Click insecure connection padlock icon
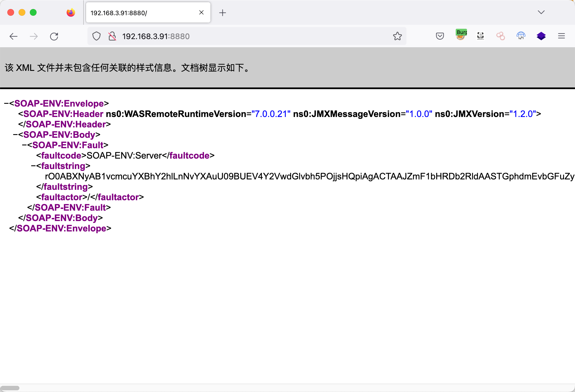Viewport: 575px width, 392px height. click(112, 36)
